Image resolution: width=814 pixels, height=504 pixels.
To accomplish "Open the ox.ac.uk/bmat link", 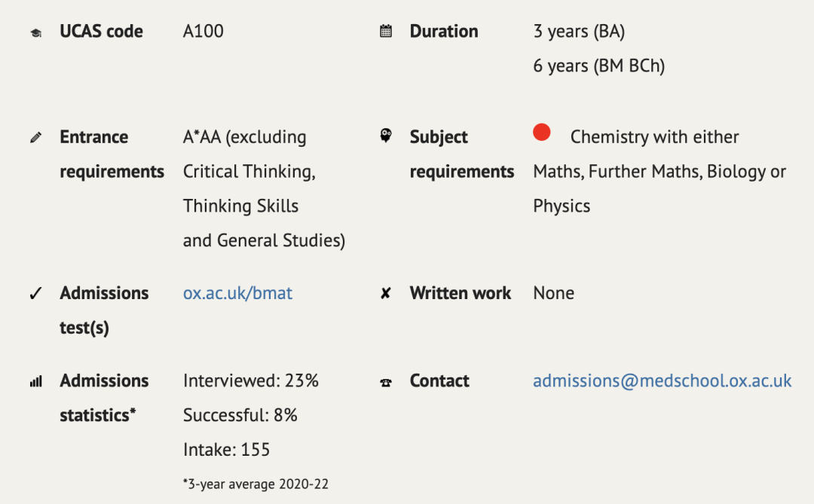I will pyautogui.click(x=237, y=293).
